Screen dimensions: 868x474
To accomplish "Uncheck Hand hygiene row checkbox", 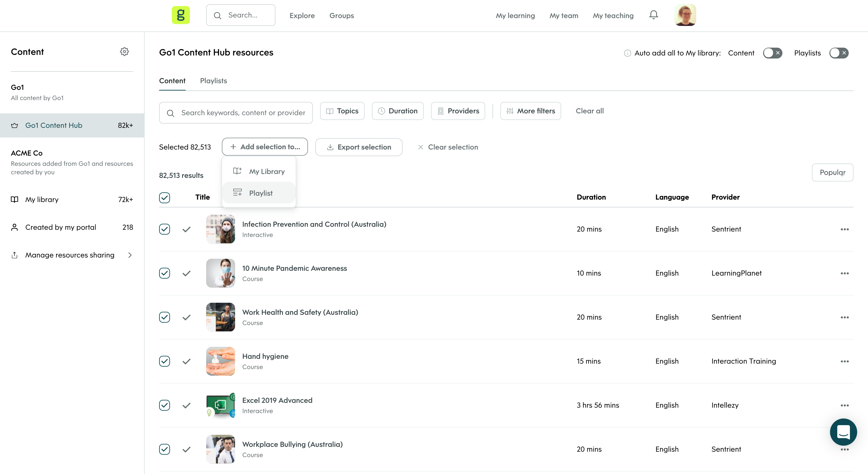I will click(x=165, y=361).
